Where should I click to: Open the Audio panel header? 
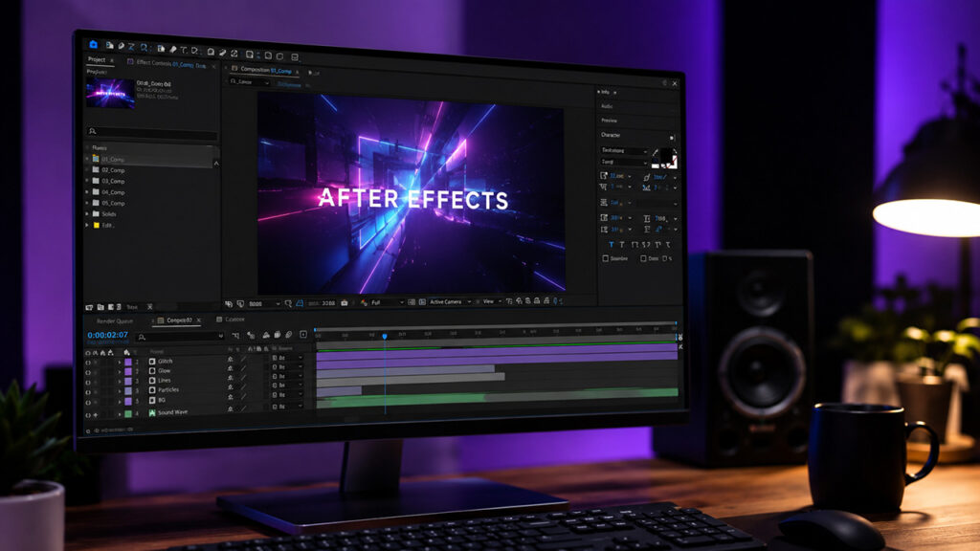[607, 106]
